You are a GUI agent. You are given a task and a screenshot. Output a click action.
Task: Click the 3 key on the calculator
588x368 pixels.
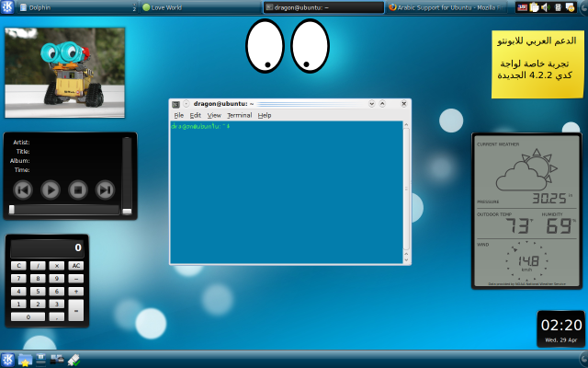pos(57,305)
